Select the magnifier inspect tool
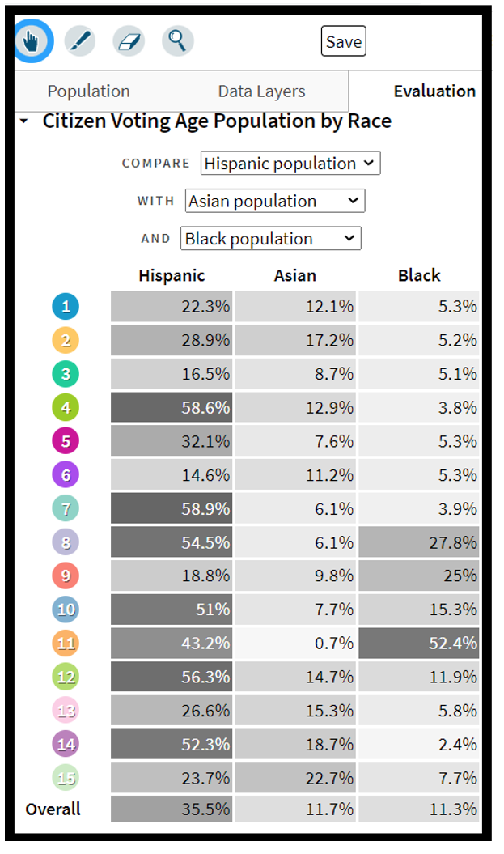Viewport: 504px width, 854px height. click(x=177, y=40)
